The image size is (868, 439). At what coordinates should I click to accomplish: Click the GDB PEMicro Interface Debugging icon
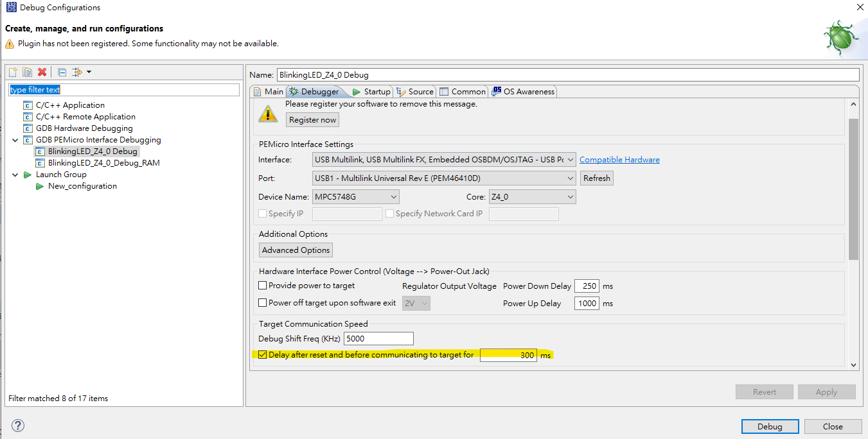click(x=28, y=140)
